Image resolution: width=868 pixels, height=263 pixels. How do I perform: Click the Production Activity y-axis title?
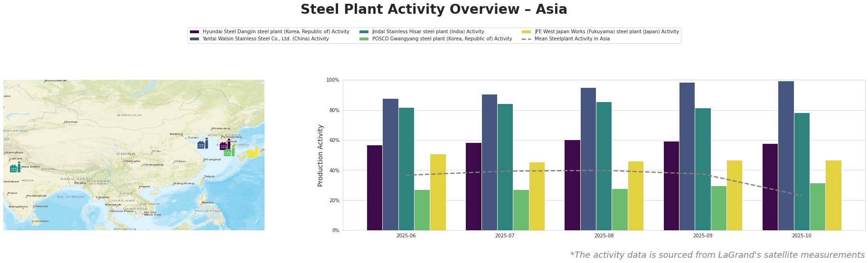(x=321, y=155)
